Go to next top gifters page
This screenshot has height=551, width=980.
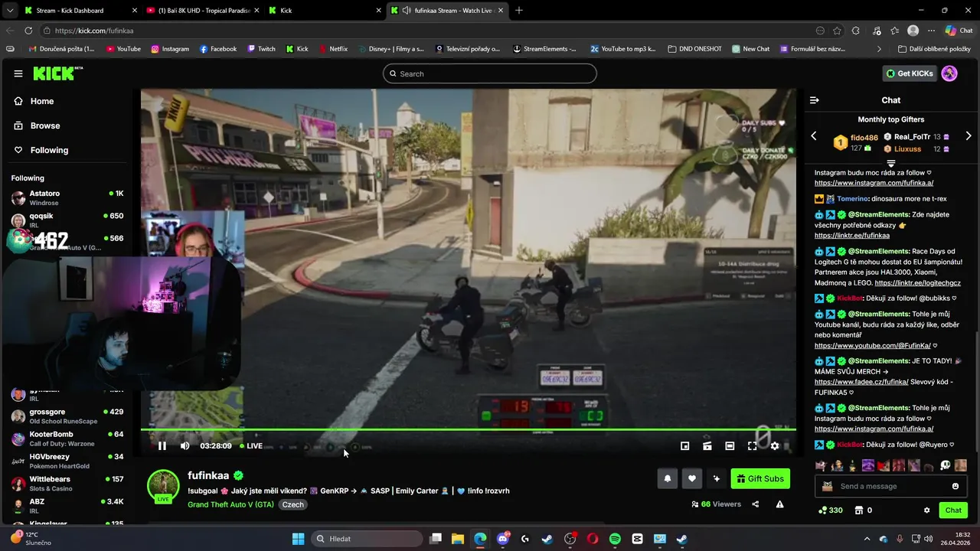969,136
